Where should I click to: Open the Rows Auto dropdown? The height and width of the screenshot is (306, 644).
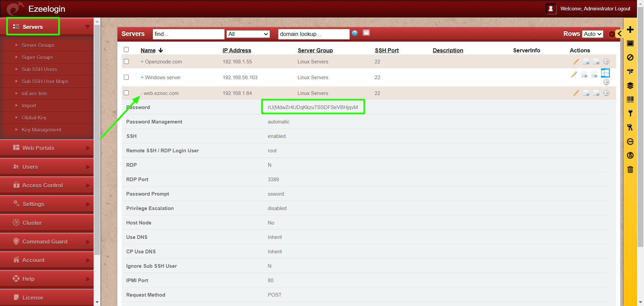[592, 34]
